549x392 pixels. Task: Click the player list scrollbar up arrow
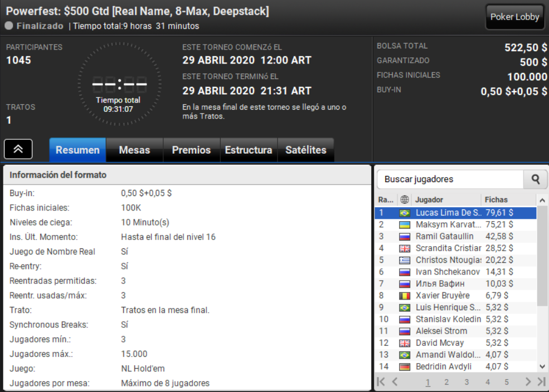point(542,200)
